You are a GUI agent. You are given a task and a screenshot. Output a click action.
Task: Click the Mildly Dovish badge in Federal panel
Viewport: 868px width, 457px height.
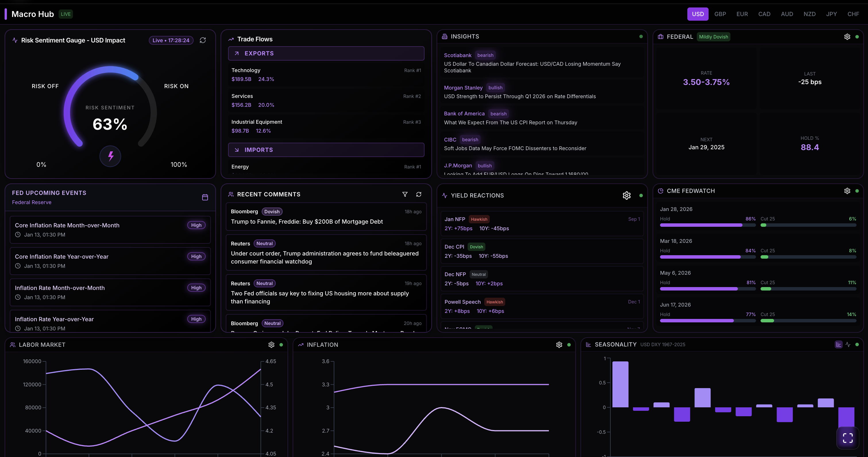click(x=713, y=37)
